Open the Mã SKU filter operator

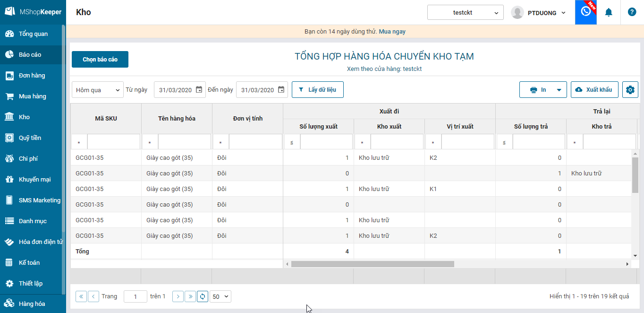(79, 142)
